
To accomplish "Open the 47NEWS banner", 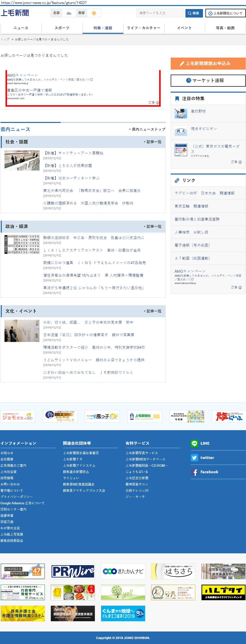I will [23, 571].
